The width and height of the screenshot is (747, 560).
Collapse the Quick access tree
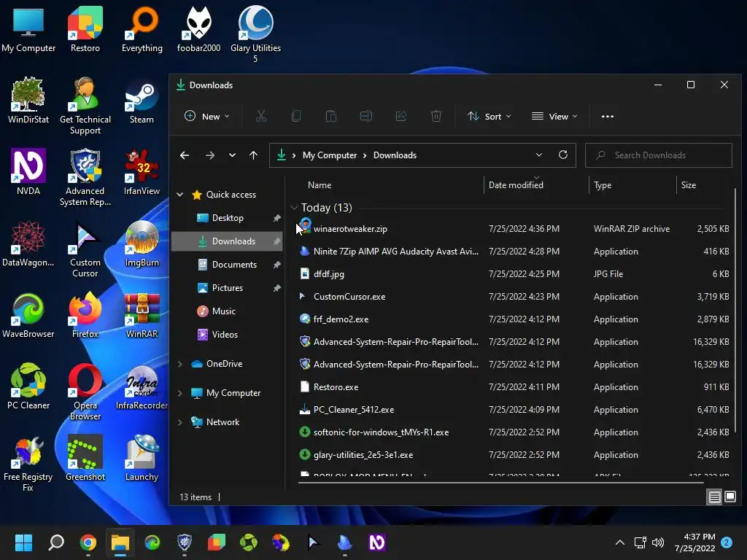tap(180, 194)
